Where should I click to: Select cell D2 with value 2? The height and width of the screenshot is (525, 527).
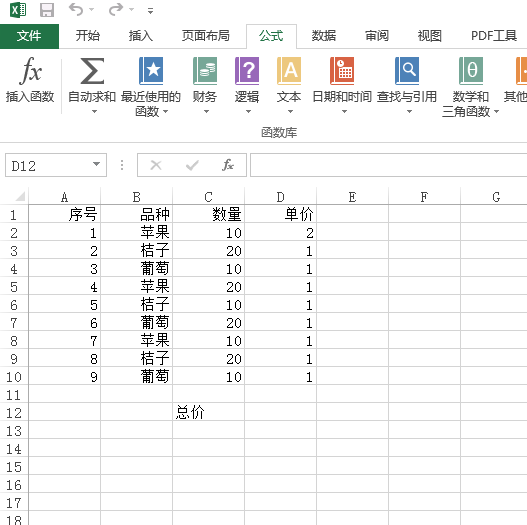(x=280, y=232)
